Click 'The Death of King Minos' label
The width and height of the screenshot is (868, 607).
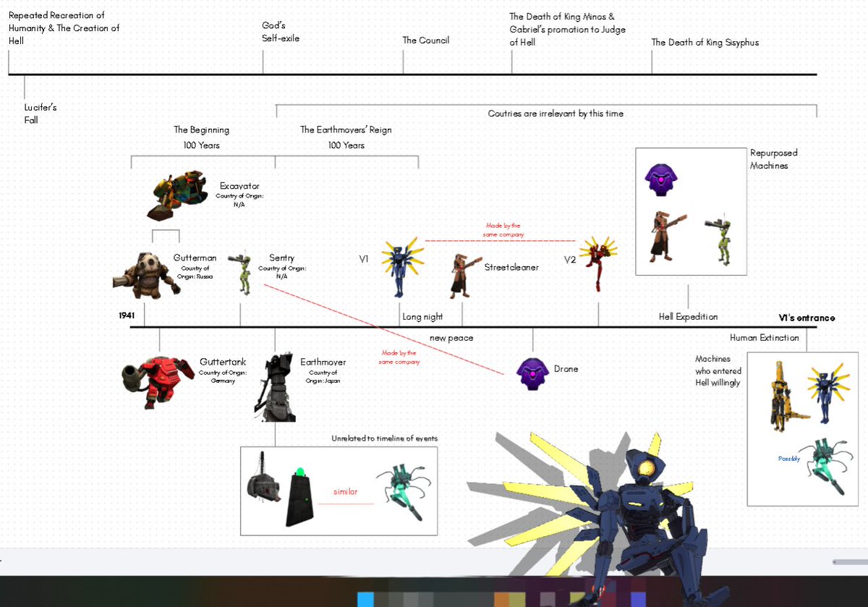tap(567, 29)
